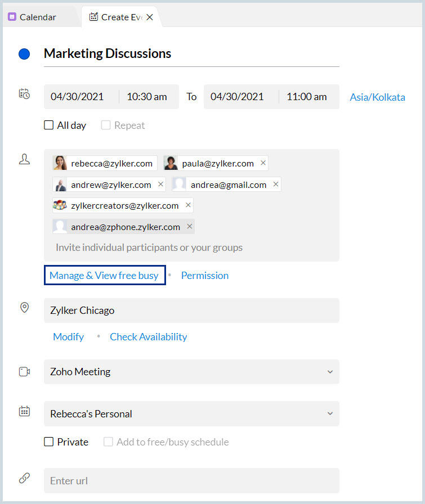Image resolution: width=425 pixels, height=504 pixels.
Task: Enable the All day checkbox
Action: (49, 125)
